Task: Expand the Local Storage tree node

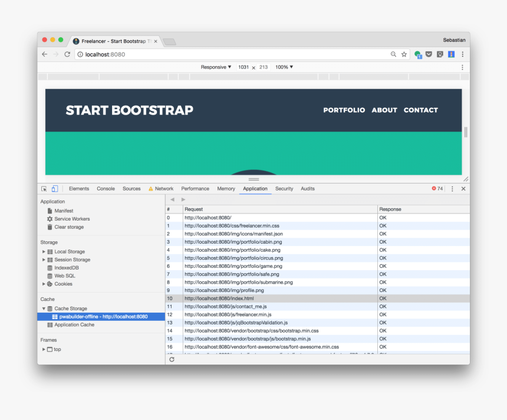Action: click(x=44, y=252)
